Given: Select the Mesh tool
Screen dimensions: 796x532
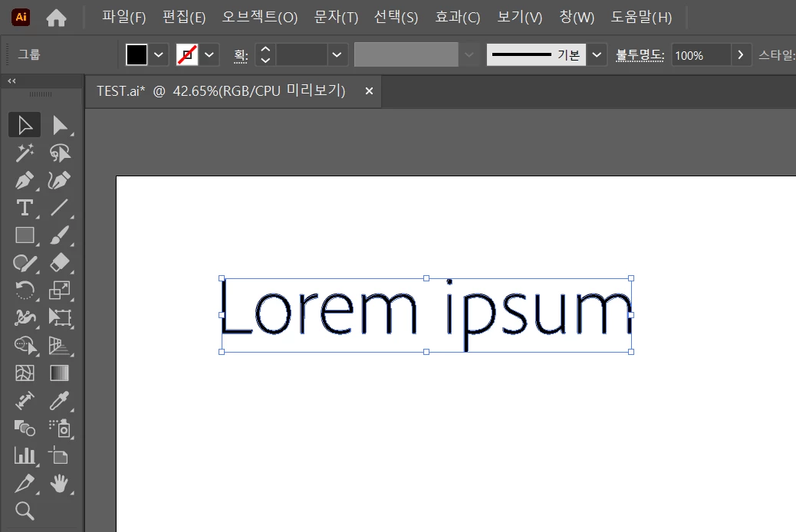Looking at the screenshot, I should click(25, 373).
